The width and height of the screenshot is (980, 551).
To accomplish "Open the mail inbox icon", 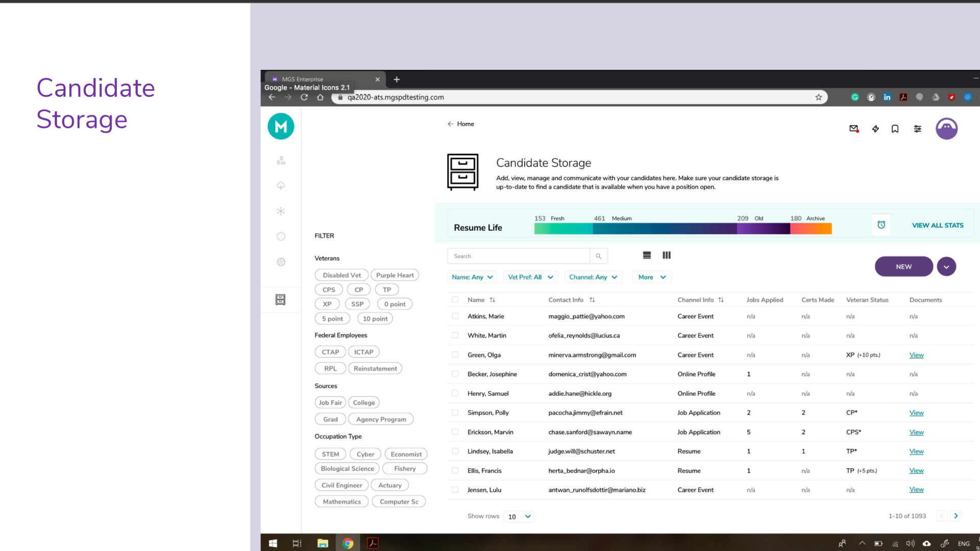I will (x=853, y=129).
